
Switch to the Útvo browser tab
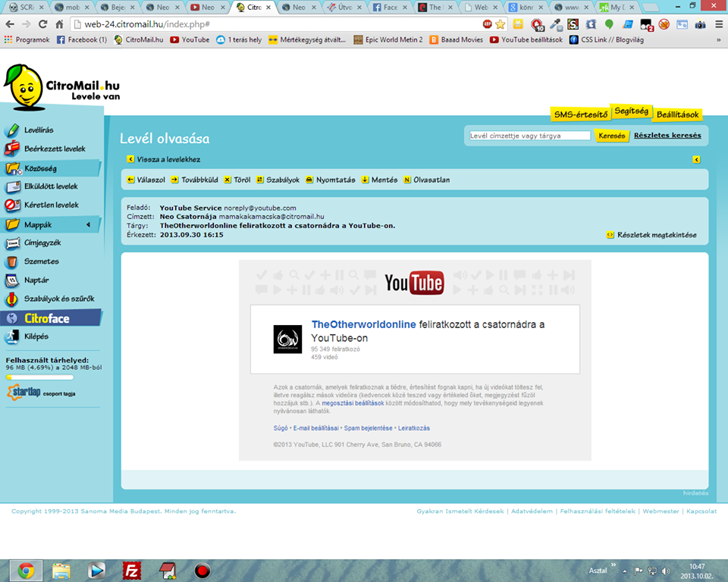tap(346, 8)
